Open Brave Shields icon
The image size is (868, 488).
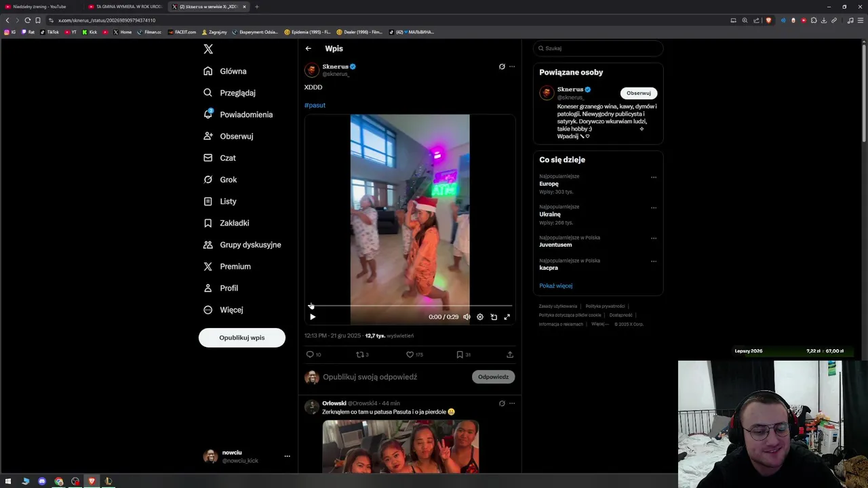coord(768,20)
